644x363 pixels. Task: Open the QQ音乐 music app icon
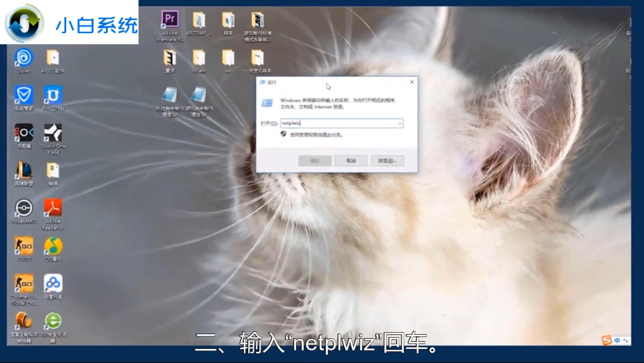tap(52, 246)
